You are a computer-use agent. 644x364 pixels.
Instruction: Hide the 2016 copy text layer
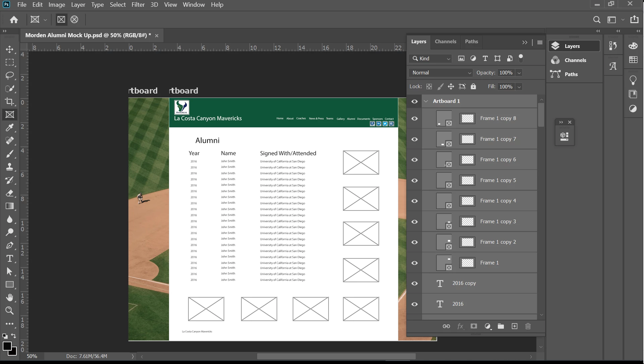[415, 284]
